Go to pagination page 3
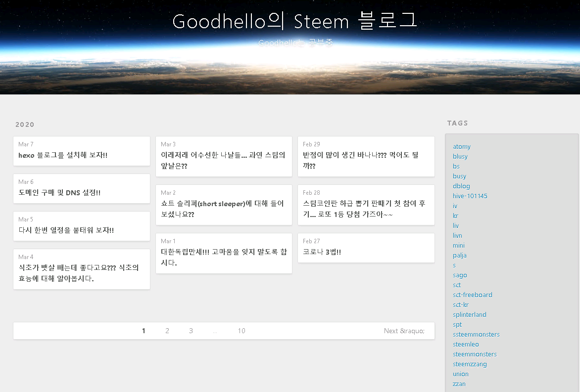 point(191,331)
